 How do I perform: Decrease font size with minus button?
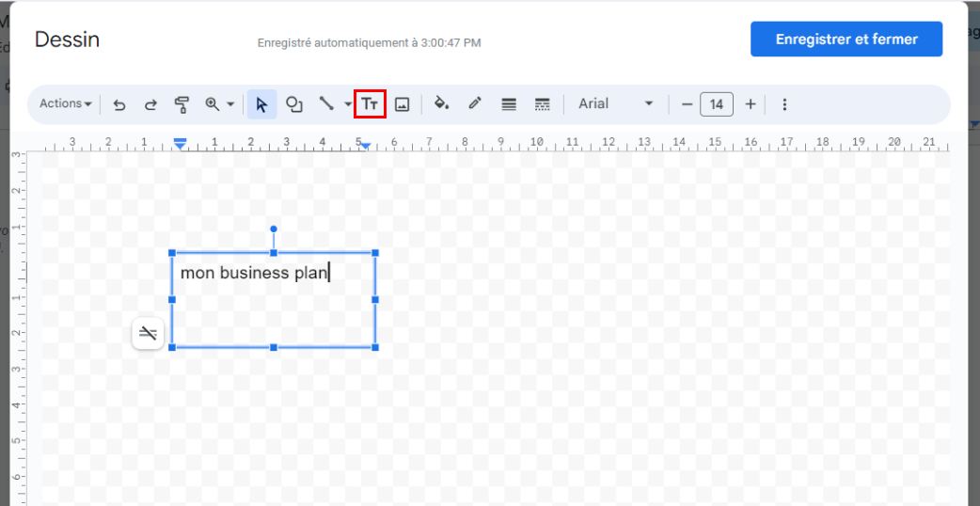point(687,104)
